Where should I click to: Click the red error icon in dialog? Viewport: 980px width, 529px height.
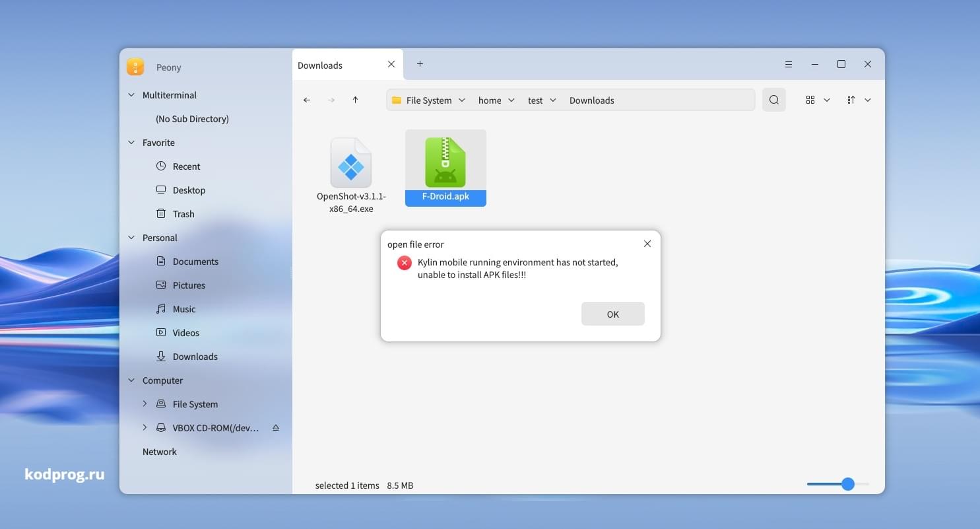point(405,263)
